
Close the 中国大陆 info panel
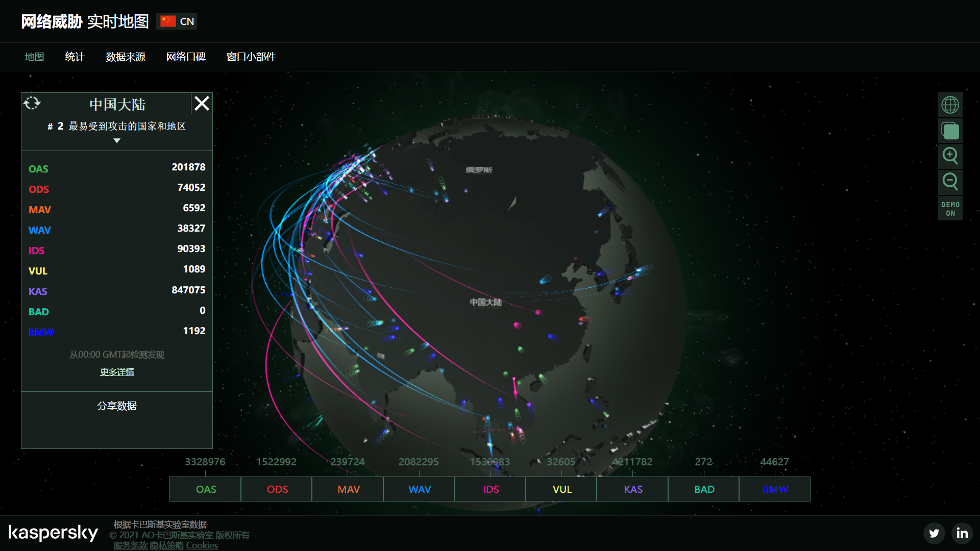click(202, 104)
